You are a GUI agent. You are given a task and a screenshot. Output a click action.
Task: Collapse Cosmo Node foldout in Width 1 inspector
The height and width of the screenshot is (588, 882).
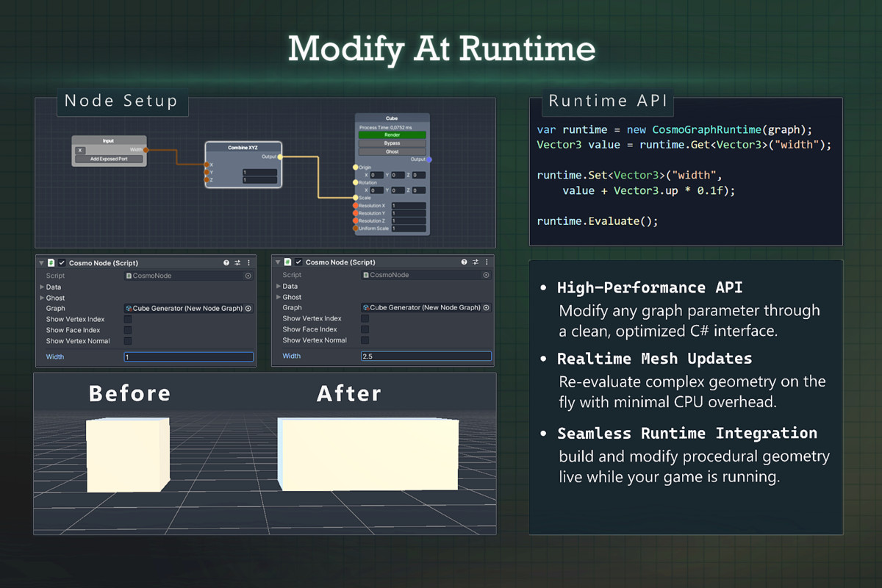[42, 262]
